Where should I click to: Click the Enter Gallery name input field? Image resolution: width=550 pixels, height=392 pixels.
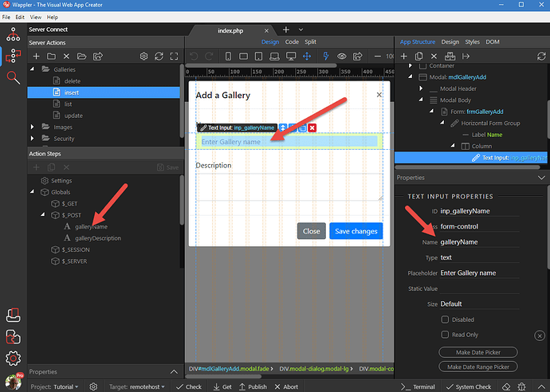[289, 142]
